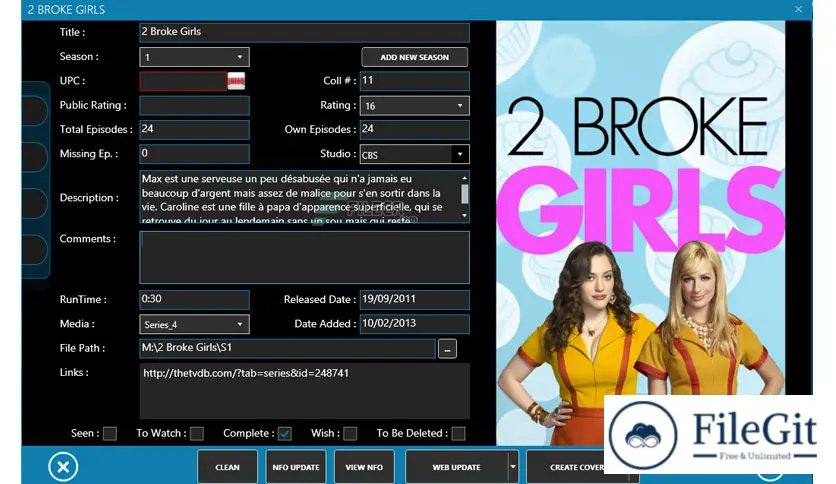Expand the Rating dropdown showing 16

pyautogui.click(x=414, y=106)
